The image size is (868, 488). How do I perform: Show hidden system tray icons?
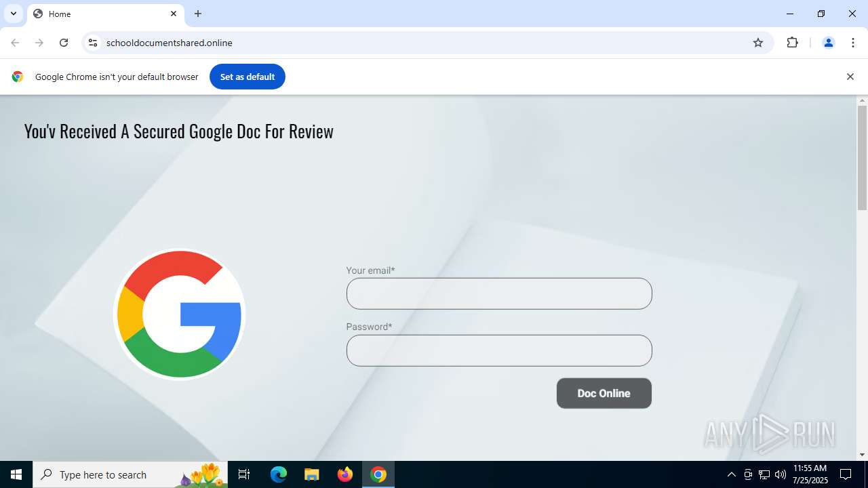click(x=731, y=474)
